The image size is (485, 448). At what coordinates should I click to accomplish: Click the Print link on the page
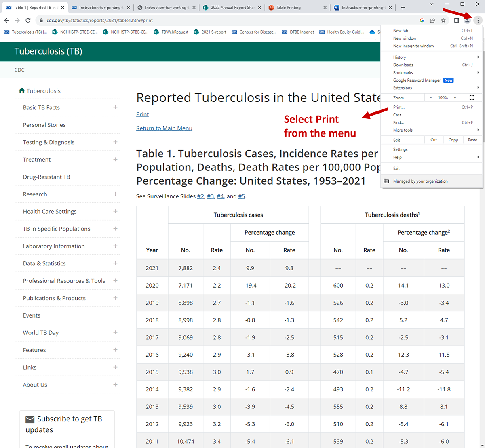click(x=142, y=114)
